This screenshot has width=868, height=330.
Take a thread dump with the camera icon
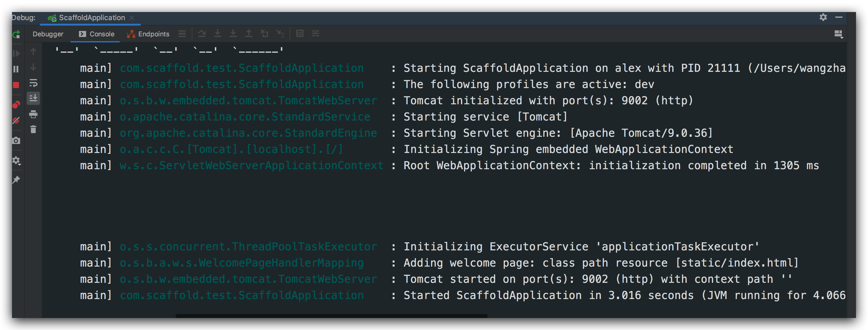pos(16,141)
